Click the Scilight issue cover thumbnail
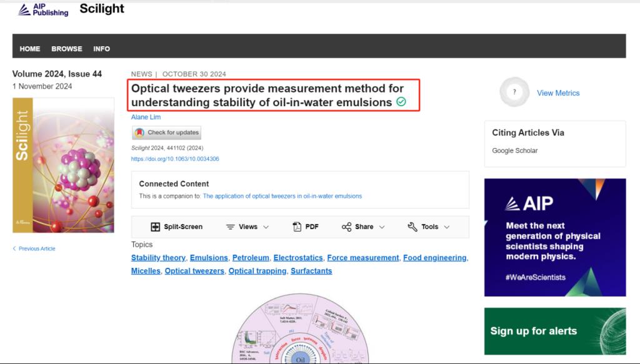640x364 pixels. pyautogui.click(x=63, y=165)
